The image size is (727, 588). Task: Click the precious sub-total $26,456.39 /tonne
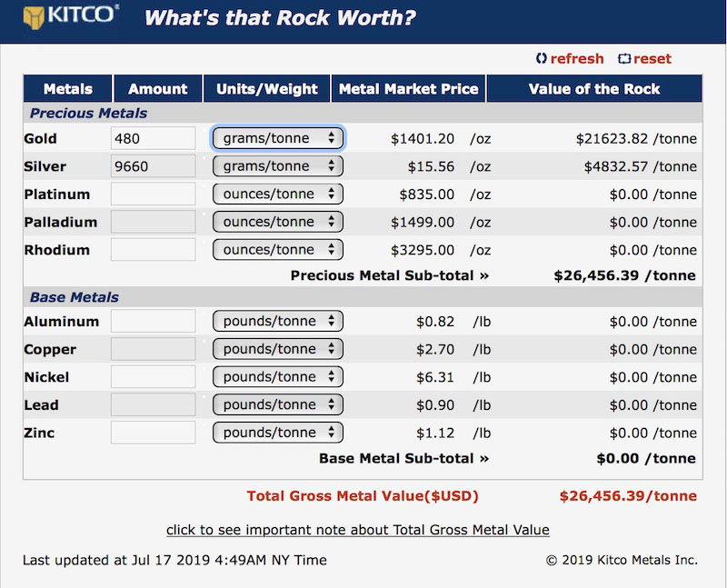[x=624, y=275]
